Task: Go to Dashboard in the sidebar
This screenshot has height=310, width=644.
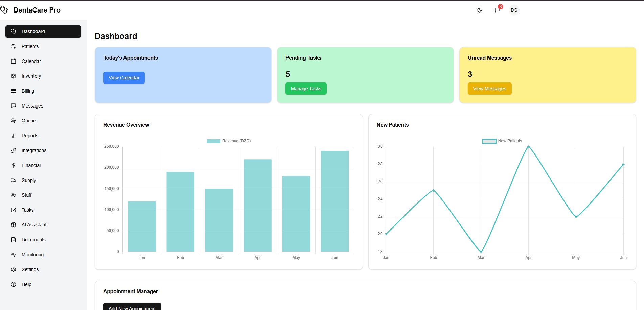Action: tap(43, 31)
